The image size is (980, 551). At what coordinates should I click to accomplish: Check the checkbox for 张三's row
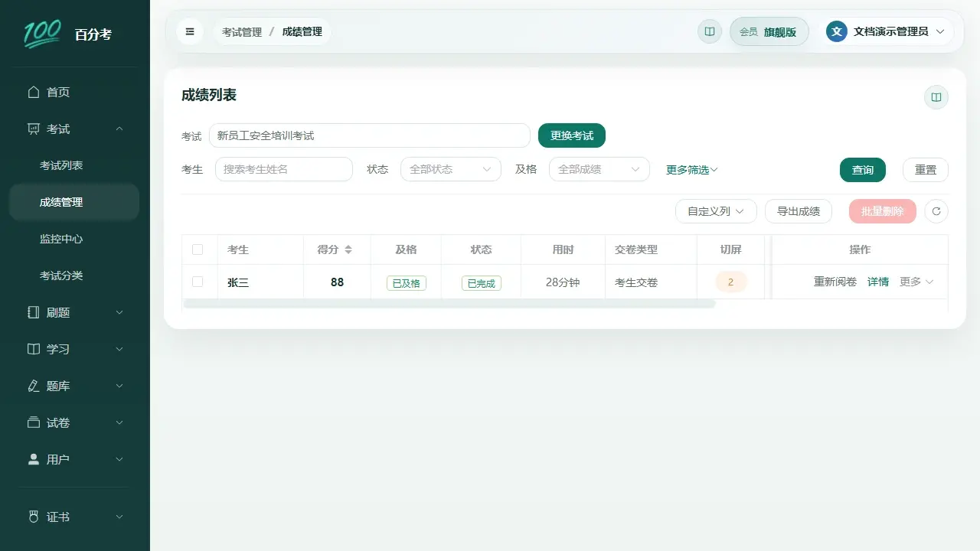click(x=198, y=282)
